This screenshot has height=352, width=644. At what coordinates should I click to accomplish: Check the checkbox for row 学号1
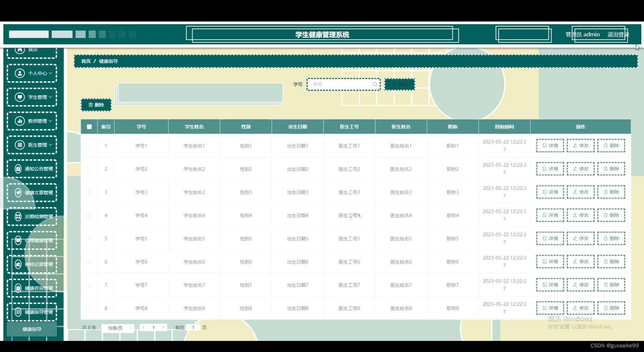[x=89, y=145]
